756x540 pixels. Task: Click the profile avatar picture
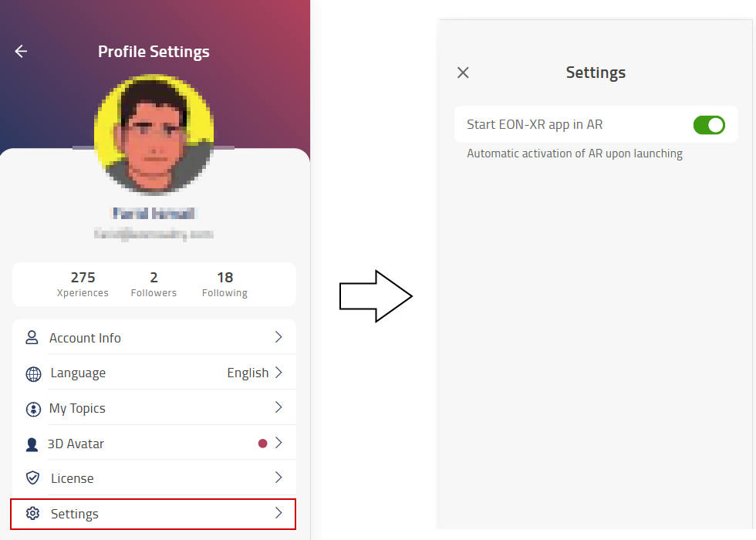(154, 133)
